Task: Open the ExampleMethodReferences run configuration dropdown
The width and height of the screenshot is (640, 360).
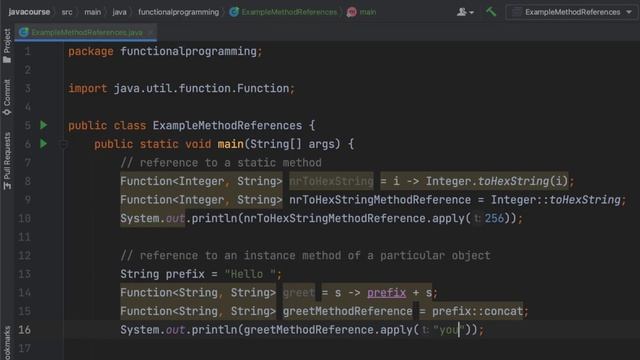Action: coord(572,12)
